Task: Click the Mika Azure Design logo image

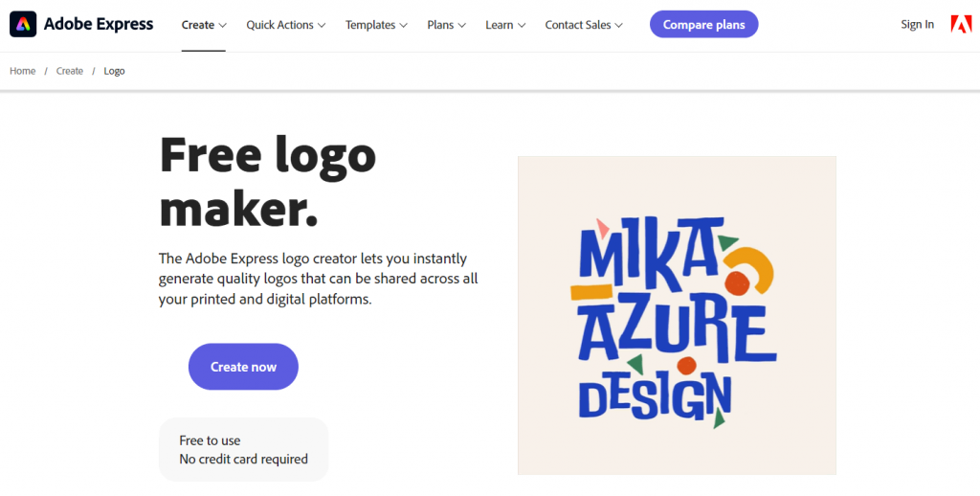Action: pos(677,315)
